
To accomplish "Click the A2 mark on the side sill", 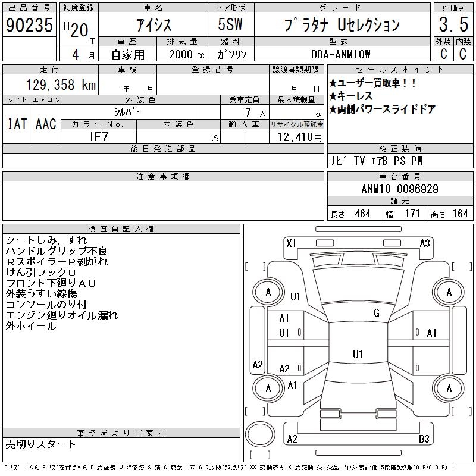I will [x=258, y=364].
